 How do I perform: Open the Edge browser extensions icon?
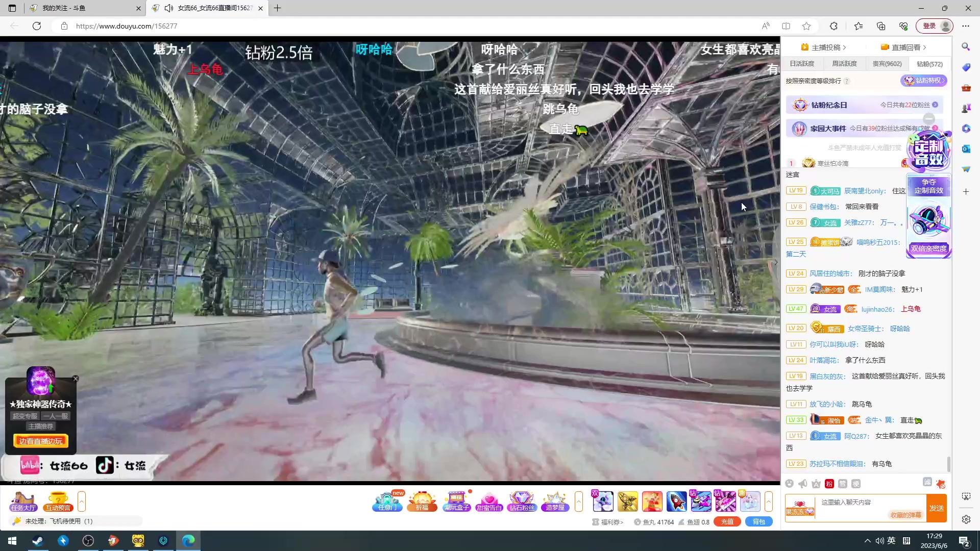834,26
